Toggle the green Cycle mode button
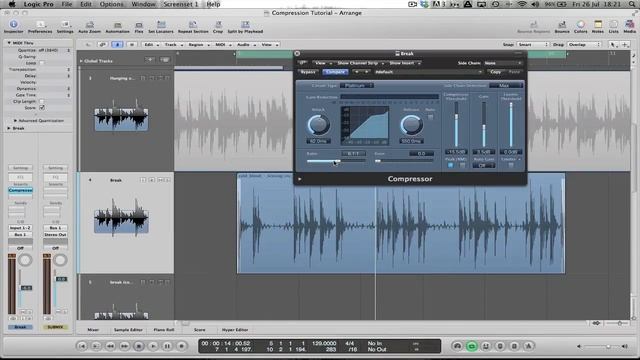This screenshot has height=360, width=640. [x=471, y=346]
